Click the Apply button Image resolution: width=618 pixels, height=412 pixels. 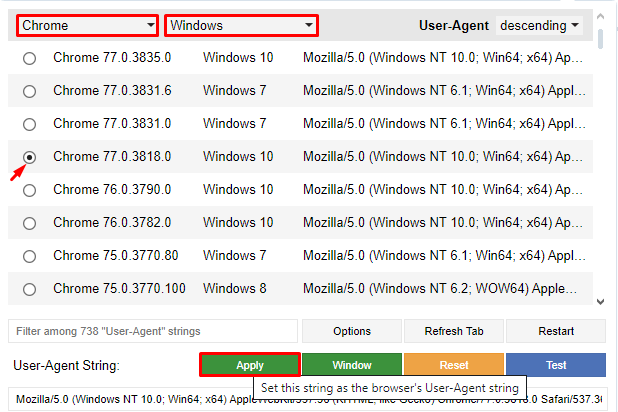tap(250, 365)
